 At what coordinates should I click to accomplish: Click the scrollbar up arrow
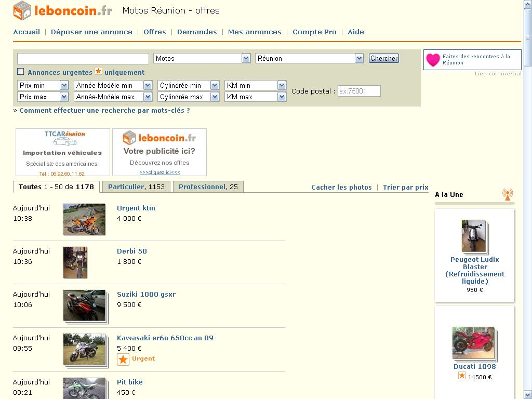[x=528, y=4]
